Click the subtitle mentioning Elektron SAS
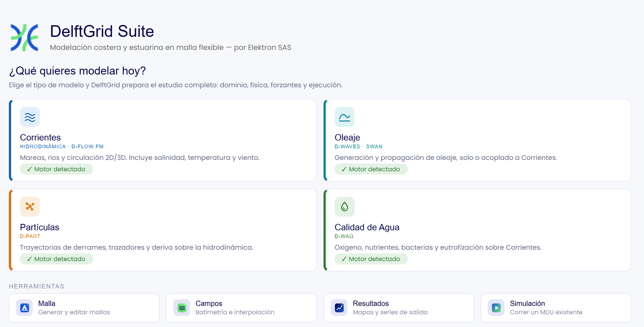Viewport: 644px width, 327px height. point(171,48)
